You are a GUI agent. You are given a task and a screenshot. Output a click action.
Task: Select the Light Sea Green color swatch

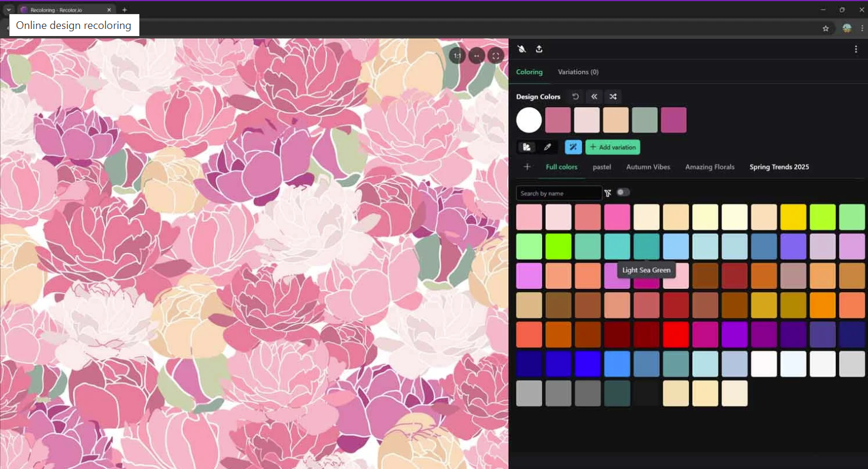click(646, 246)
